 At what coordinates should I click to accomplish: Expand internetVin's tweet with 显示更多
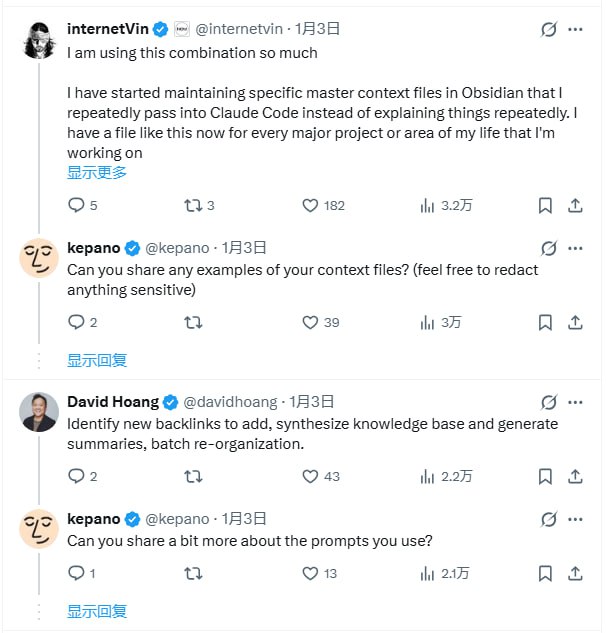tap(97, 172)
